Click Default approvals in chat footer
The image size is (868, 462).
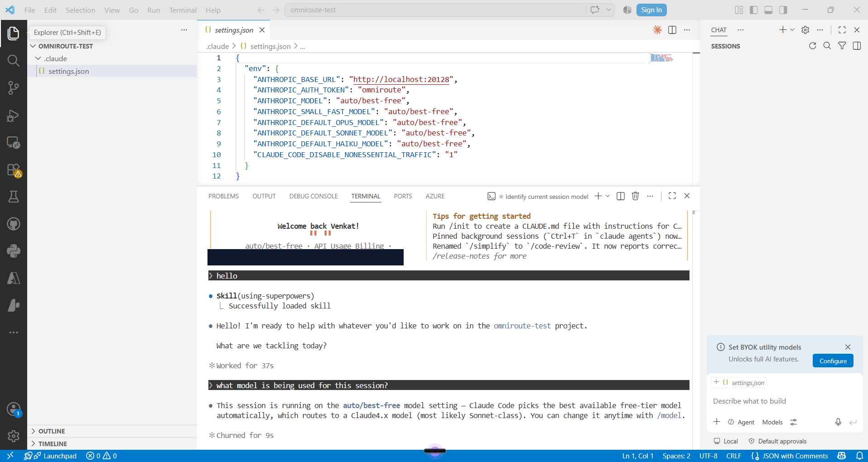777,441
